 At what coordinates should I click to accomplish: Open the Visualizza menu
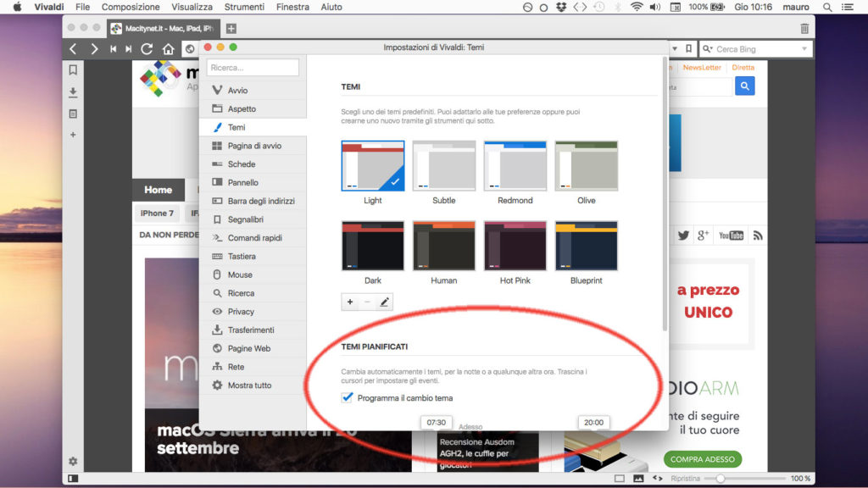click(x=192, y=7)
